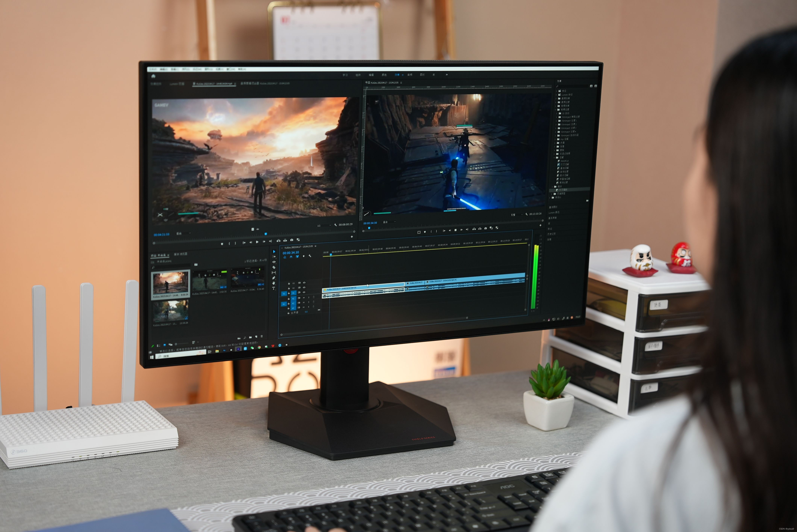
Task: Select the Hand tool
Action: pyautogui.click(x=273, y=283)
